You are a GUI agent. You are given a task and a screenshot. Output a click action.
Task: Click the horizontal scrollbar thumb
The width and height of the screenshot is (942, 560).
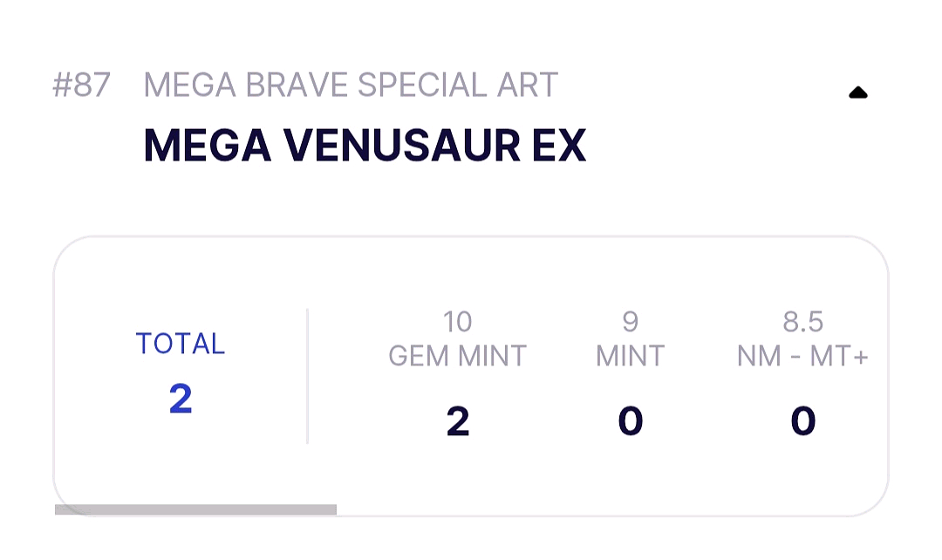(195, 509)
